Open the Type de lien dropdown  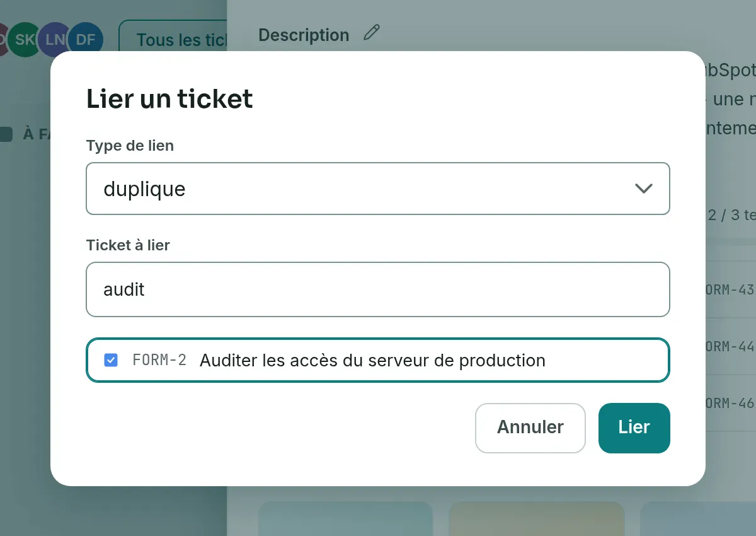tap(378, 189)
